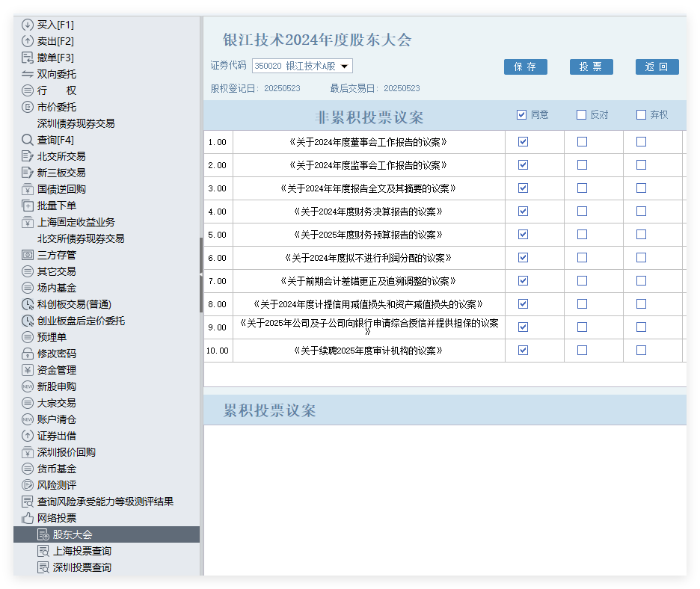Open 深圳债券现券交易 menu entry
Screen dimensions: 700x589
[76, 123]
